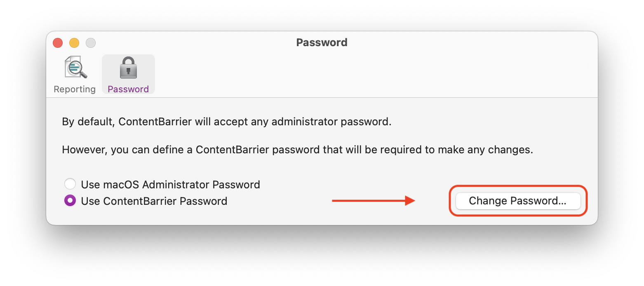Select the padlock Password icon
This screenshot has width=644, height=286.
point(128,68)
